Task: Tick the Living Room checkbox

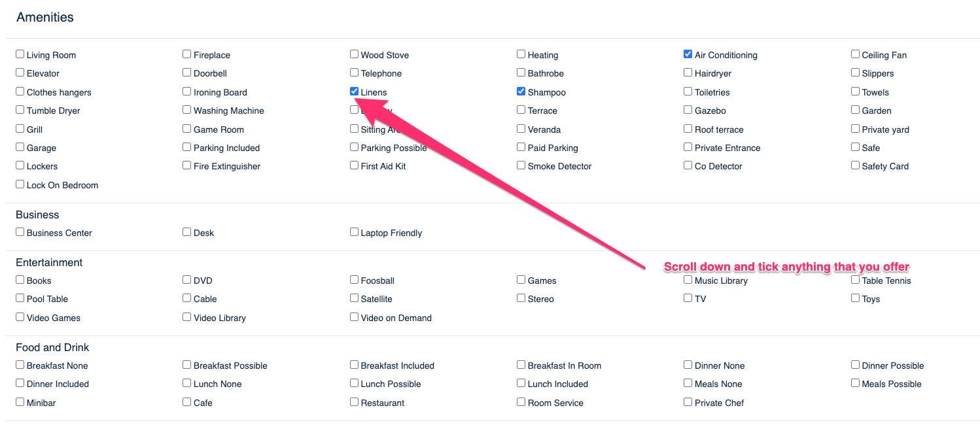Action: [x=20, y=54]
